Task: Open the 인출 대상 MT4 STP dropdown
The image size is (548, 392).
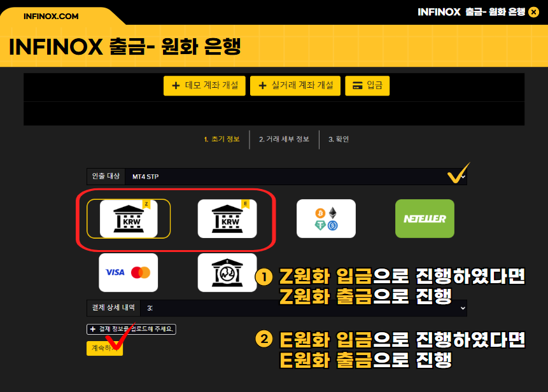Action: pos(296,176)
